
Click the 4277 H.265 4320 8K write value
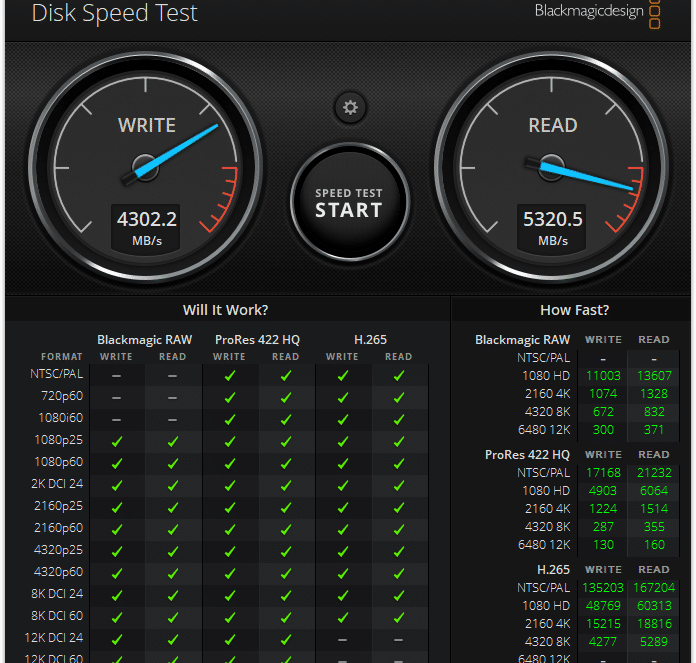pyautogui.click(x=603, y=642)
